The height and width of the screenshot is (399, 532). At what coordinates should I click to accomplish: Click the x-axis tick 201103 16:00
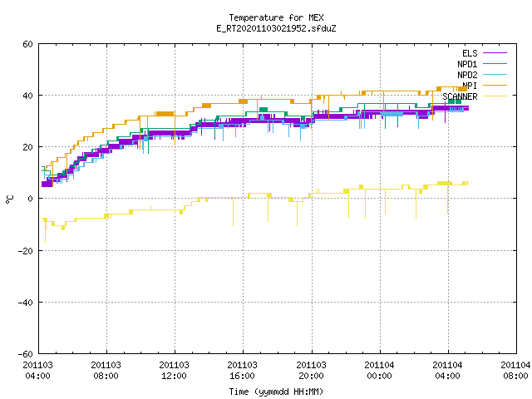coord(242,371)
